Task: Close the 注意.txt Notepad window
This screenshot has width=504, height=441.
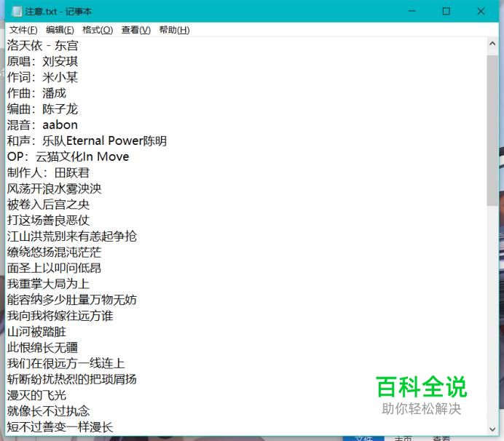Action: (x=481, y=11)
